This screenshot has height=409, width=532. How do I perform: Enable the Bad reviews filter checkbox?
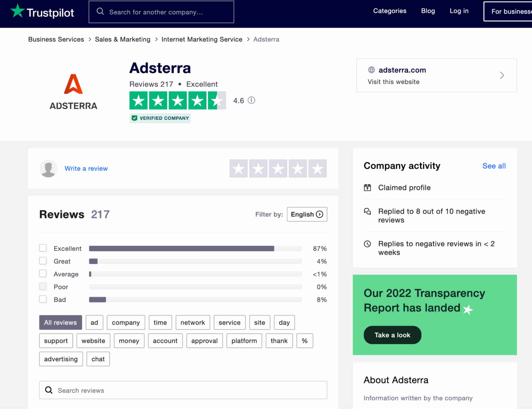[43, 299]
